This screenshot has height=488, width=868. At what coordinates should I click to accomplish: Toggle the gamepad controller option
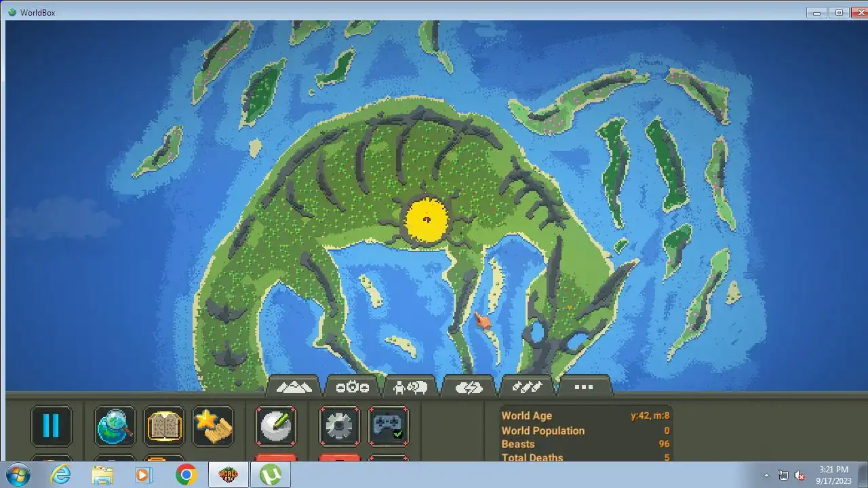(389, 426)
